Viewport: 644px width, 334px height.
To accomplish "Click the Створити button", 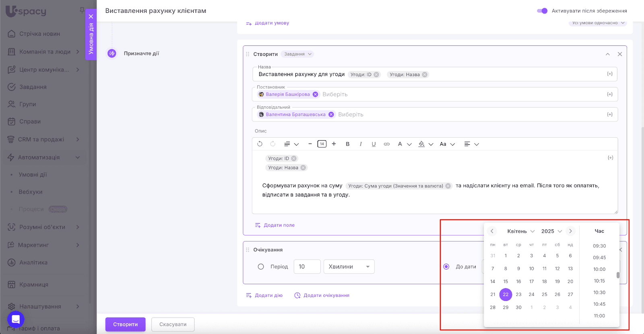I will pyautogui.click(x=125, y=324).
